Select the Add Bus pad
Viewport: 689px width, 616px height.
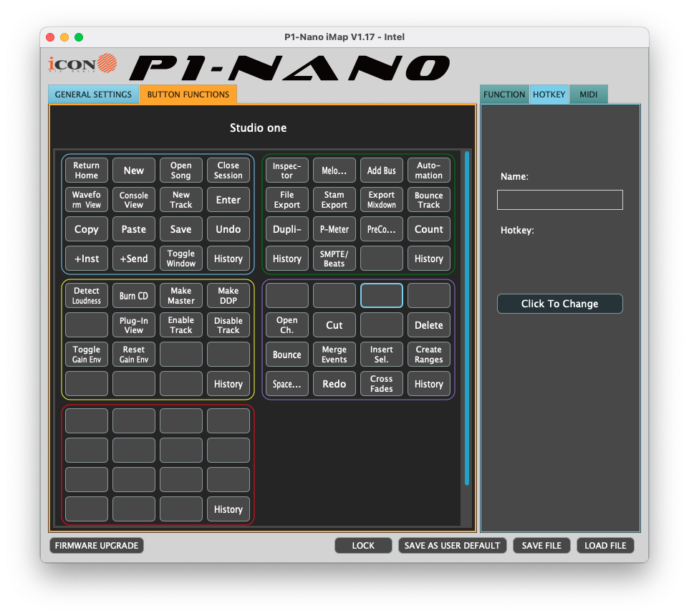click(382, 170)
